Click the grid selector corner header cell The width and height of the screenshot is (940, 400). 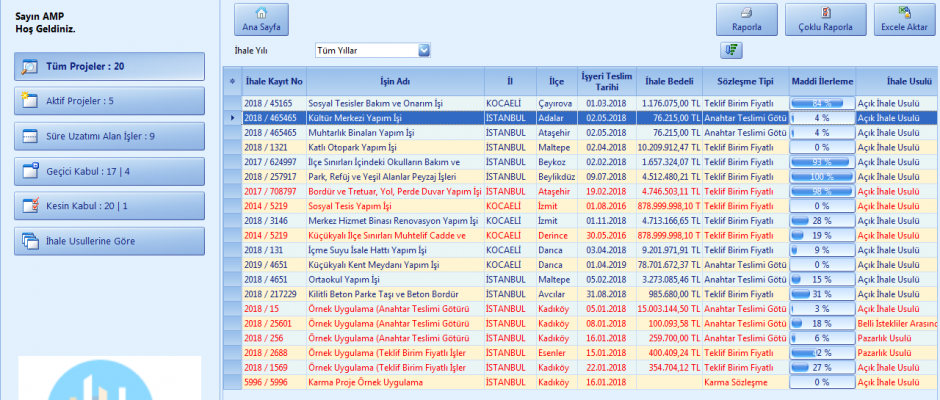tap(233, 80)
